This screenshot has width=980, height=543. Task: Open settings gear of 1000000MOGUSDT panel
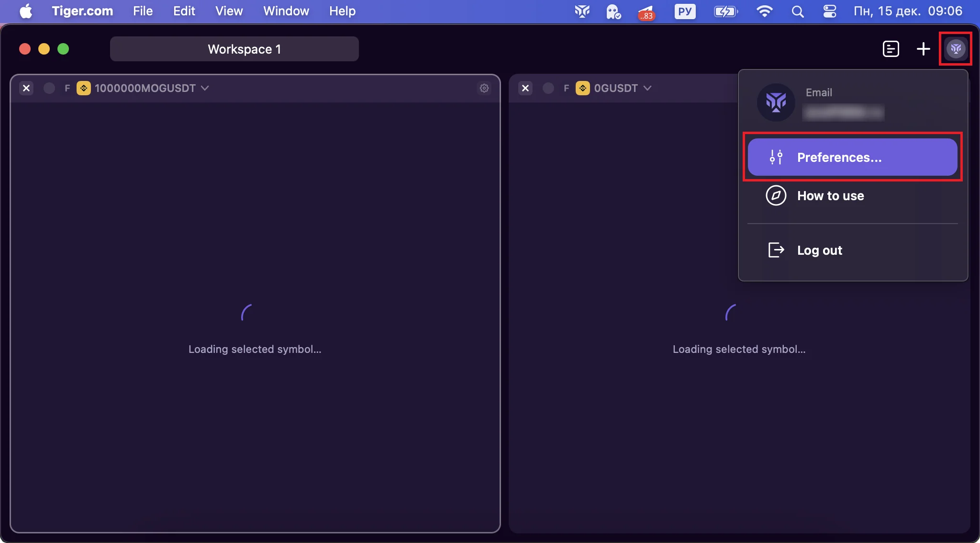[x=484, y=88]
